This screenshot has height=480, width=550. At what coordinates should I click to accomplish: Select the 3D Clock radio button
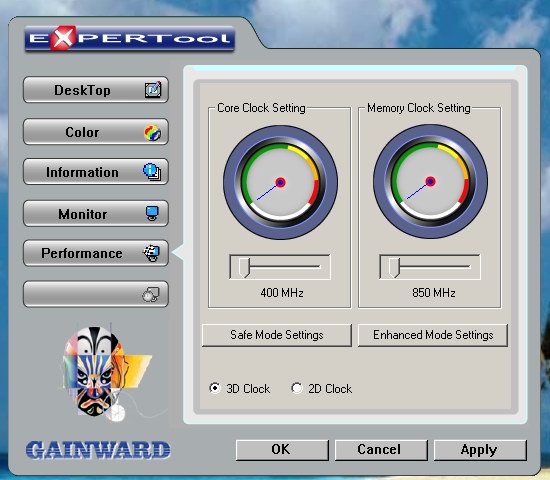point(215,388)
